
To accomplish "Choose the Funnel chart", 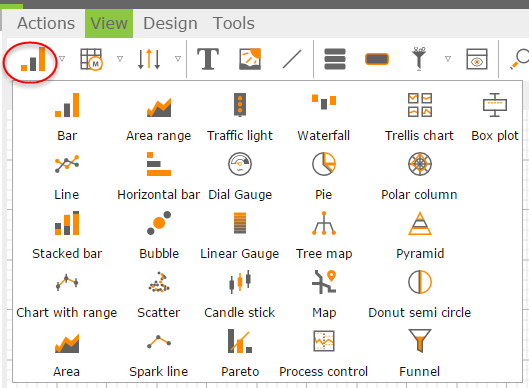I will click(419, 354).
